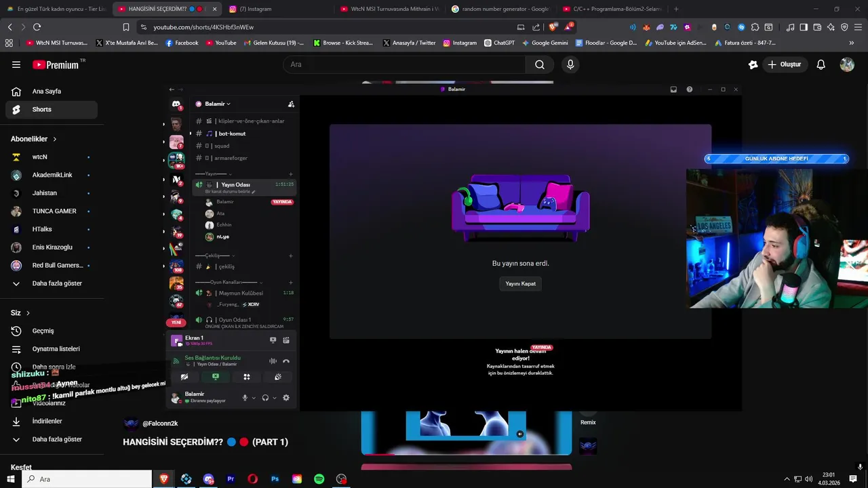This screenshot has height=488, width=868.
Task: Click browser address bar URL
Action: click(203, 27)
